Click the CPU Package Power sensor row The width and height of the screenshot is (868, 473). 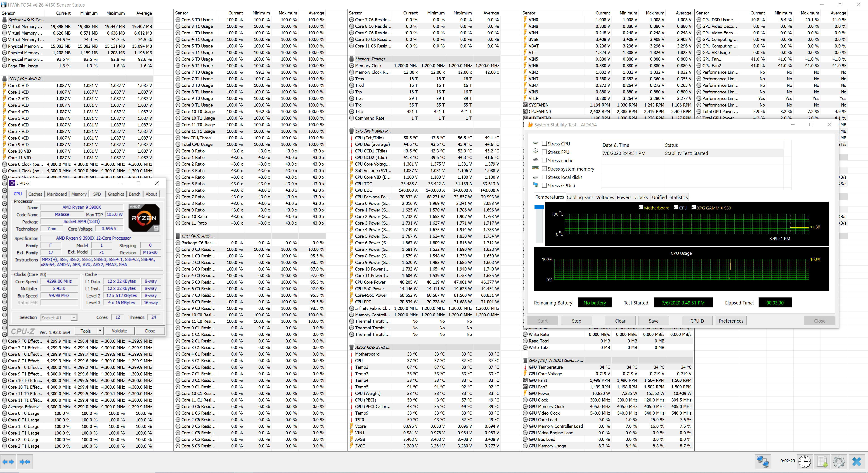click(x=424, y=197)
